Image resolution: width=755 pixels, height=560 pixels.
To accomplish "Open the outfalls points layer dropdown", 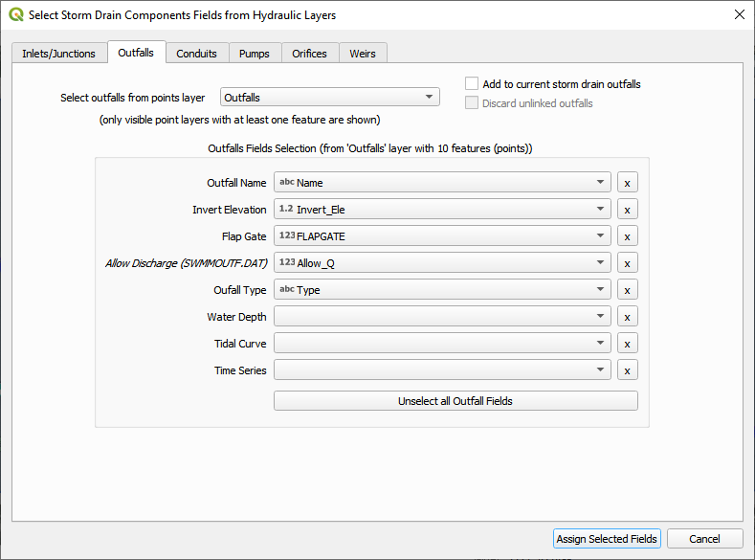I will 329,98.
